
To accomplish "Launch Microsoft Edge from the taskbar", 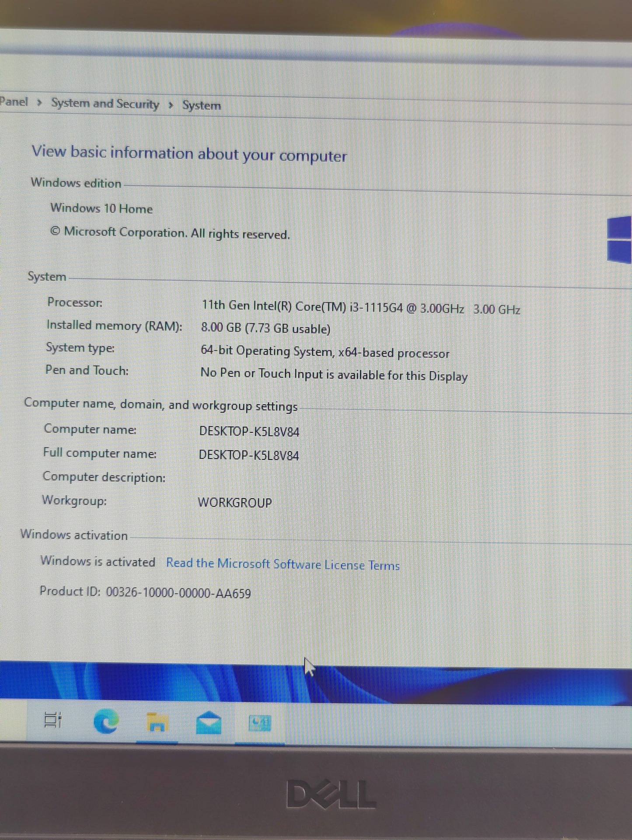I will click(106, 721).
